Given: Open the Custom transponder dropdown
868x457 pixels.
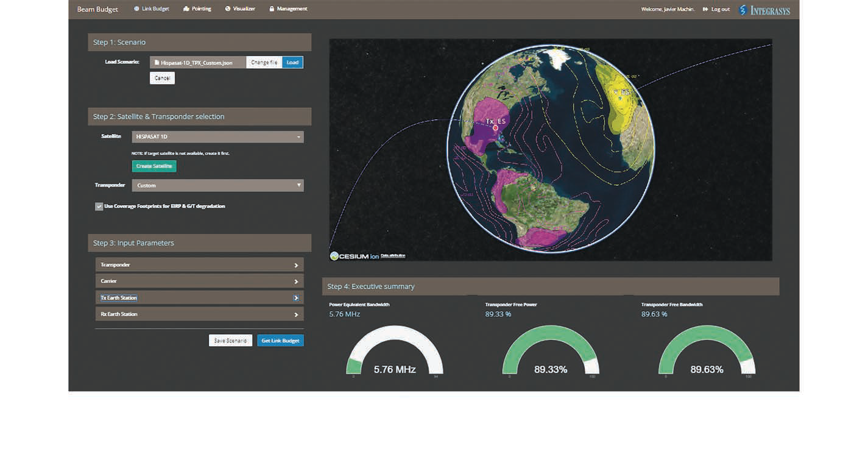Looking at the screenshot, I should coord(217,185).
